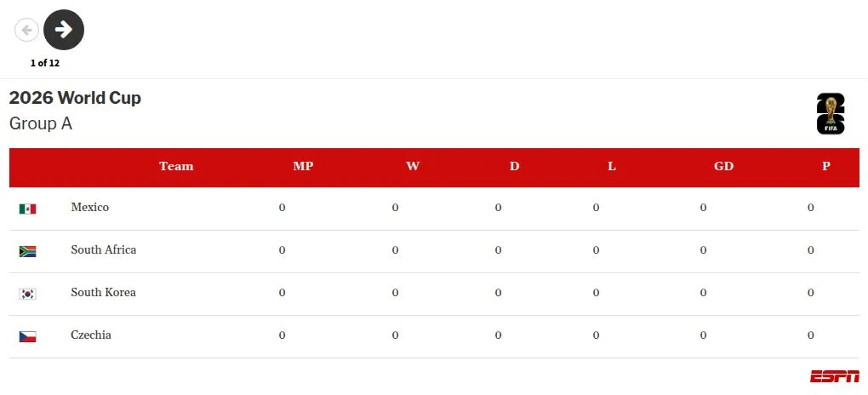Click the MP column header
868x395 pixels.
303,166
